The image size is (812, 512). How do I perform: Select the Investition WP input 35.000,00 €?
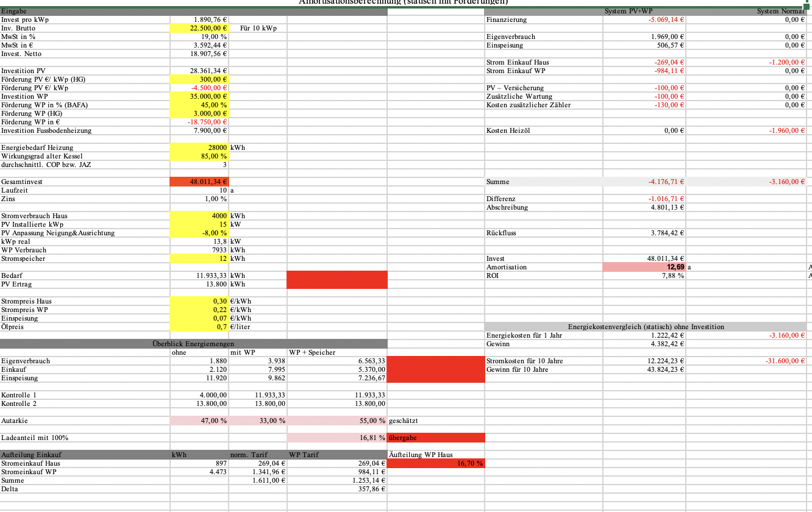coord(199,96)
